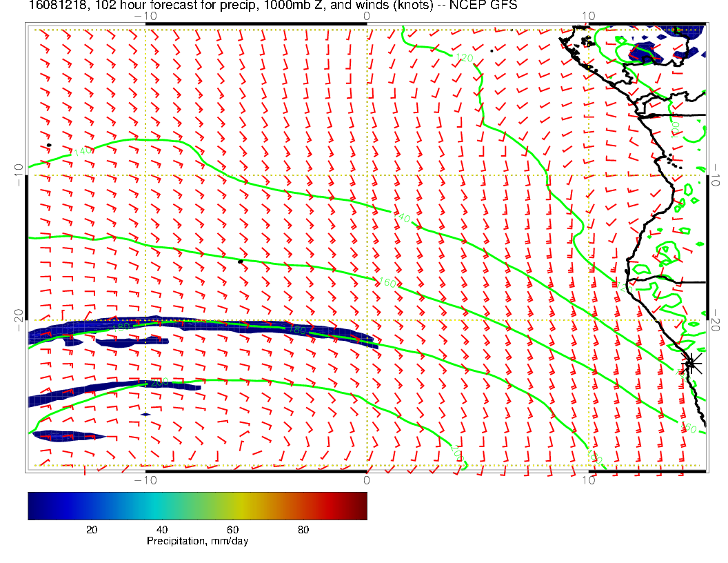
Task: Click the rotated 100 contour label over land
Action: coord(675,130)
